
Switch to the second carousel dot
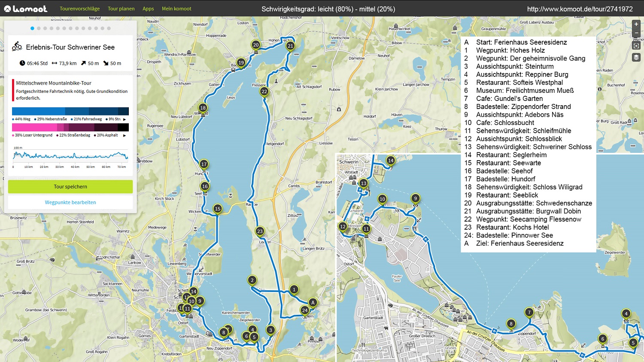click(x=39, y=28)
